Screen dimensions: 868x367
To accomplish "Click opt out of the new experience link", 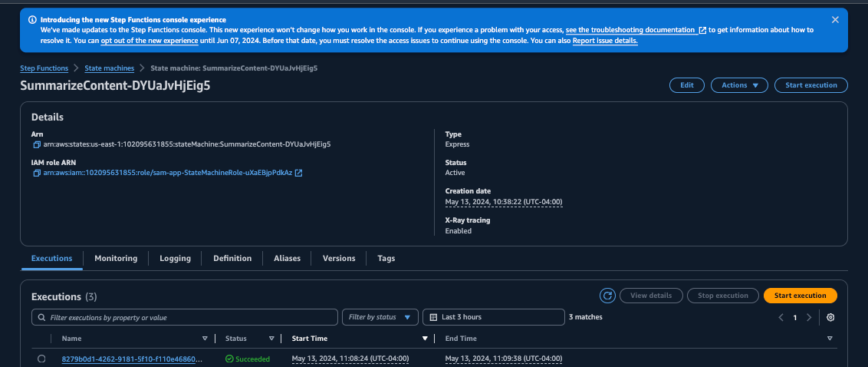I will click(150, 41).
